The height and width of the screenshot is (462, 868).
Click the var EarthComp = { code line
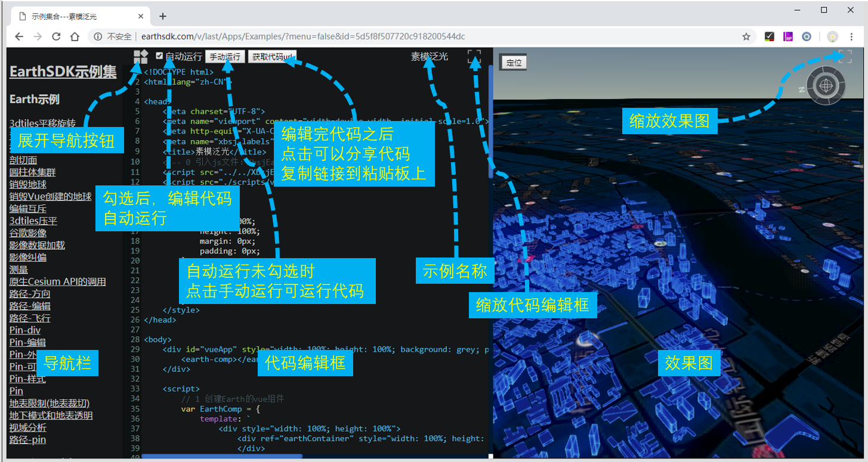[221, 409]
